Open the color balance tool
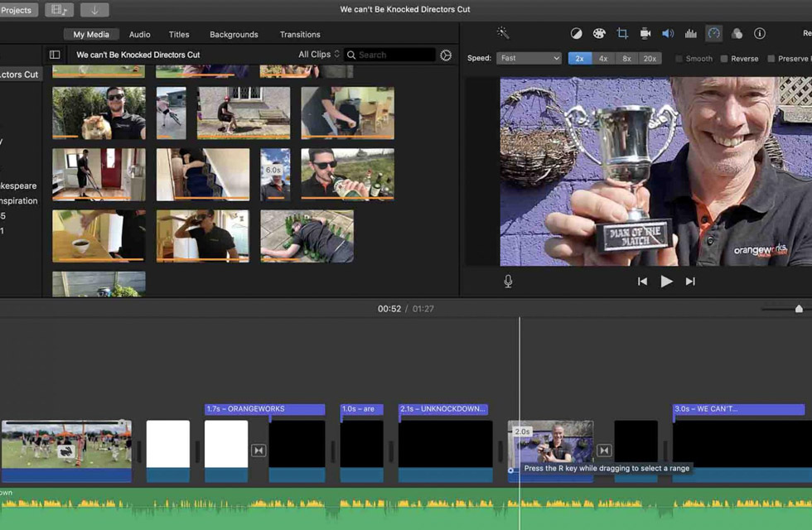The width and height of the screenshot is (812, 530). (x=577, y=33)
